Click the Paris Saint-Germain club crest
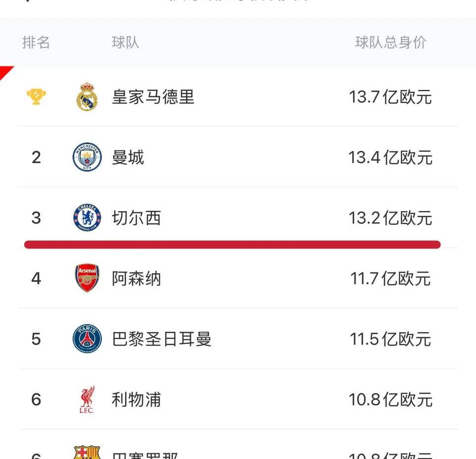The image size is (476, 459). click(87, 339)
